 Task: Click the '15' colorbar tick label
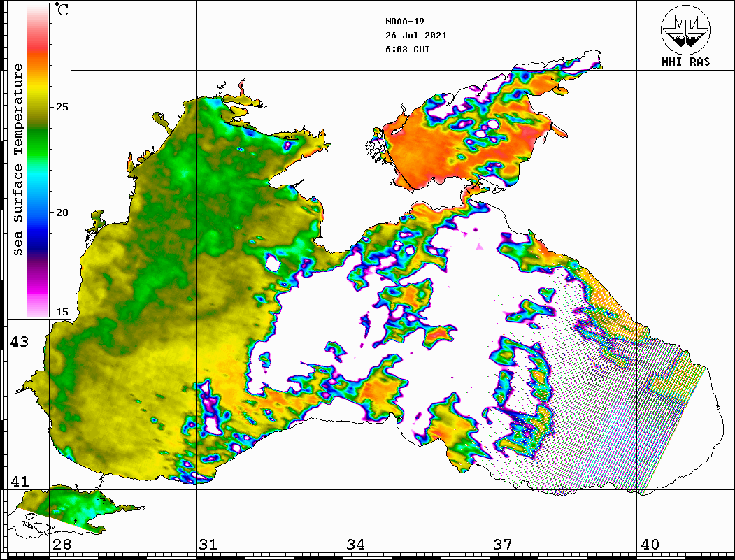pos(62,312)
